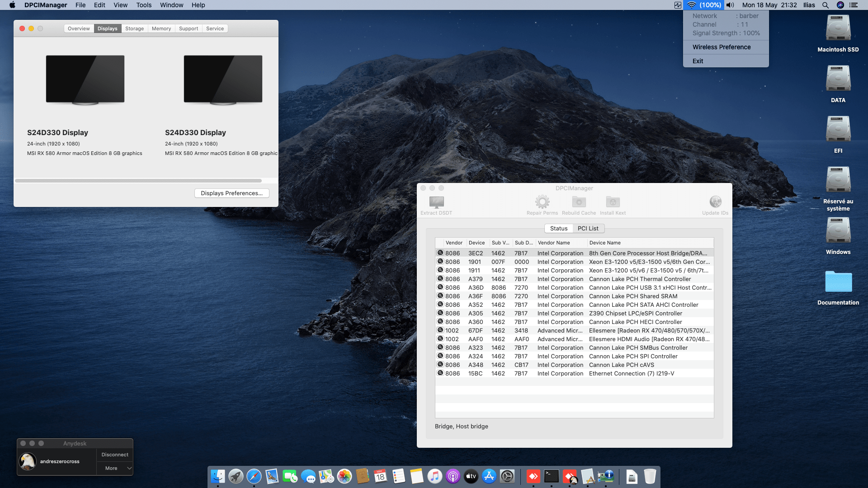Screen dimensions: 868x488
Task: Launch Launchpad from the Dock
Action: [236, 476]
